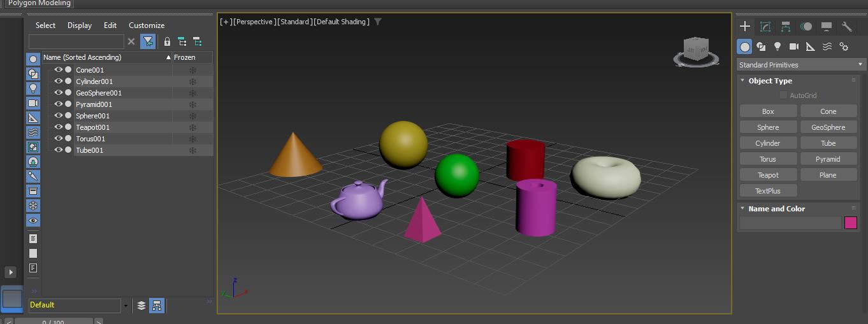The image size is (868, 324).
Task: Toggle Display Containers filter in Scene Explorer
Action: [x=33, y=191]
